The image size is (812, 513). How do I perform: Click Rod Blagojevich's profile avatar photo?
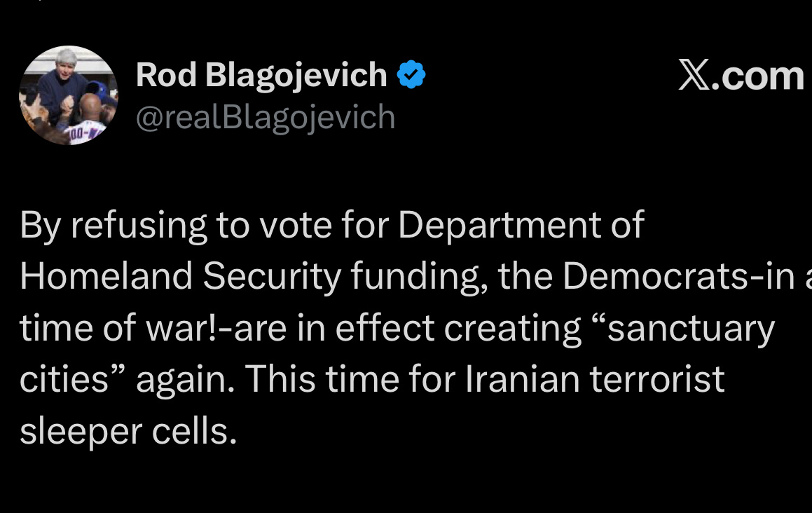click(x=68, y=95)
